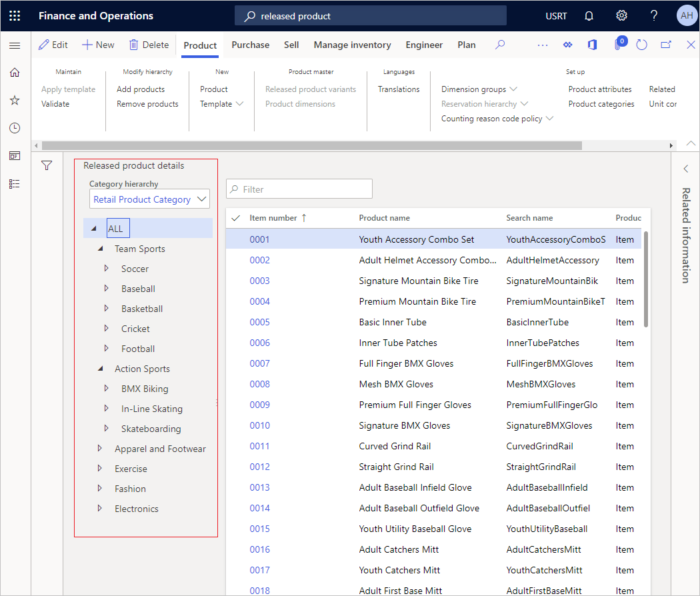
Task: Switch to the Sell tab
Action: tap(291, 45)
